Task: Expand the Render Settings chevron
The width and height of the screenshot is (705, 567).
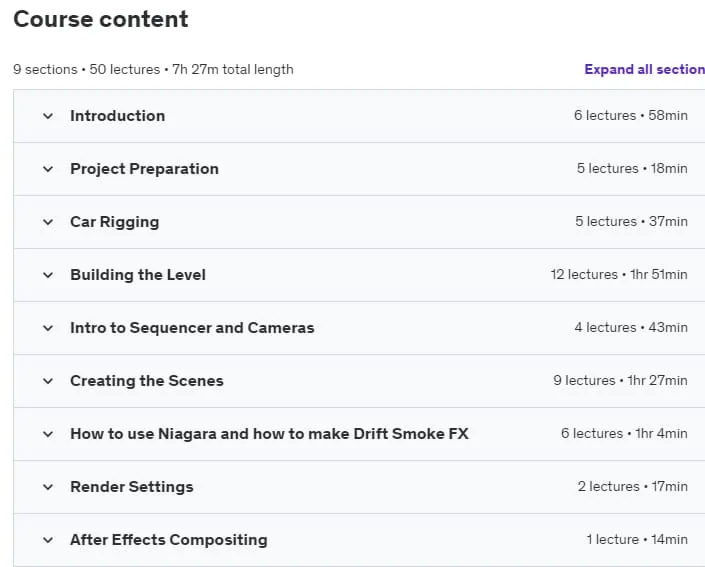Action: [x=48, y=487]
